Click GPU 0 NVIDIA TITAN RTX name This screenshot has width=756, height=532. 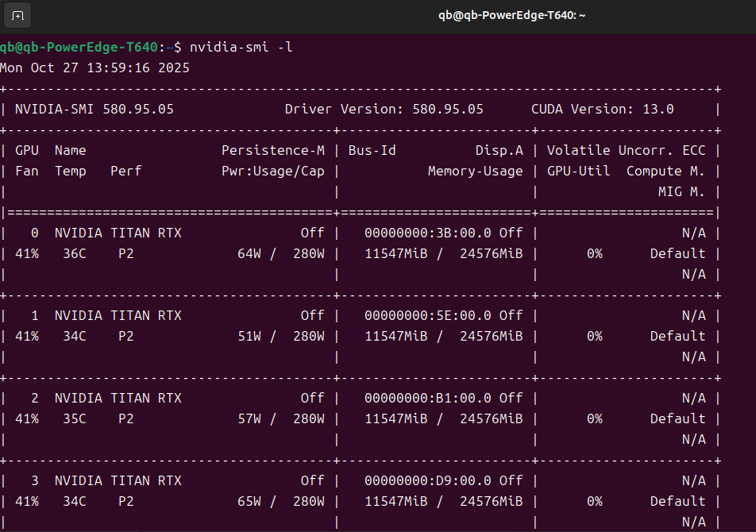click(118, 233)
